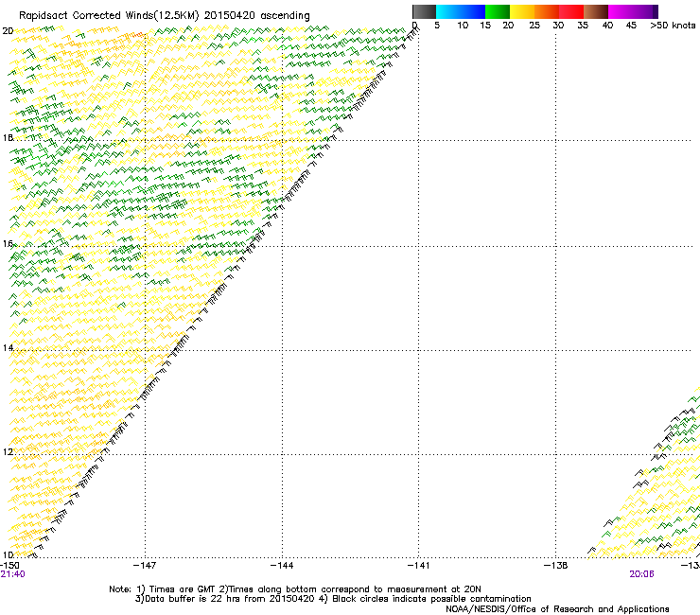Select the yellow 20-25 knots legend color

(x=522, y=11)
